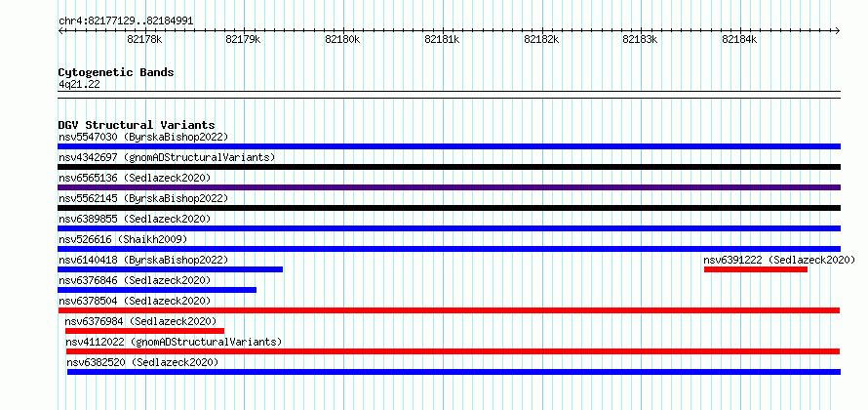Screen dimensions: 868x410
Task: Click the black bar for nsv4342697
Action: click(449, 167)
